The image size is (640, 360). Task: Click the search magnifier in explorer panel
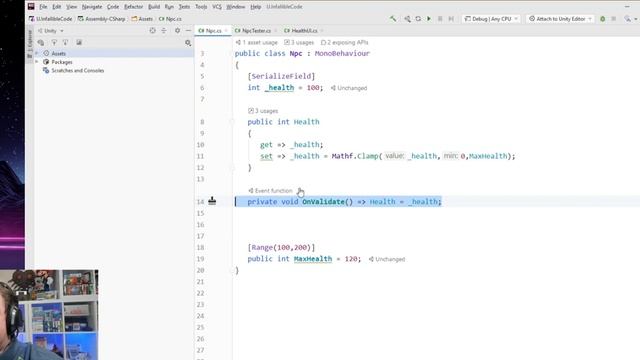(x=188, y=42)
